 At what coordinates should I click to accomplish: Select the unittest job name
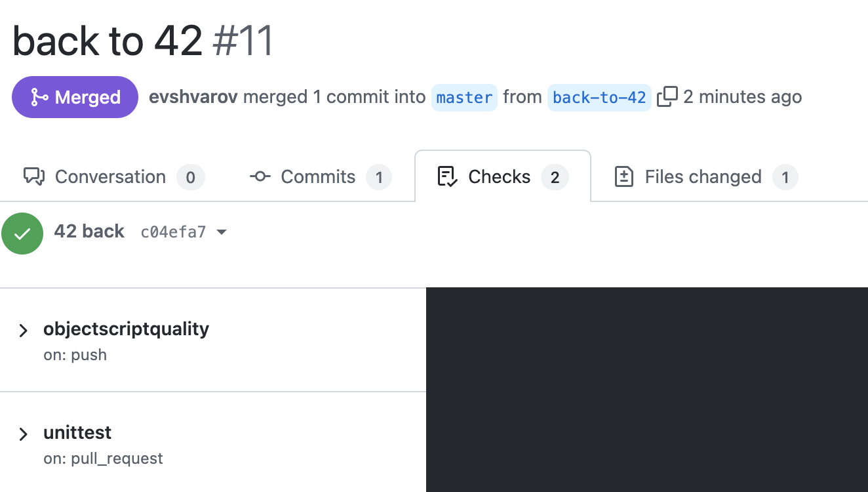coord(77,432)
